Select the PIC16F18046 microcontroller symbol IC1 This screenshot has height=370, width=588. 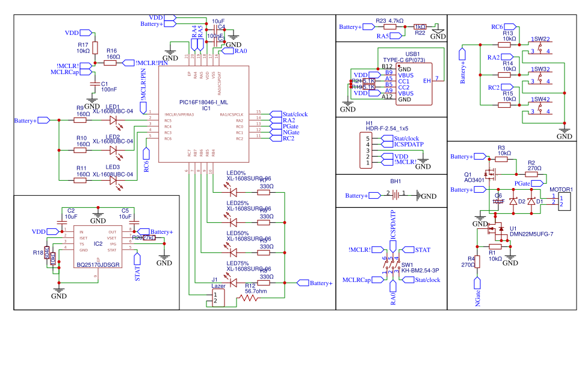(x=205, y=114)
